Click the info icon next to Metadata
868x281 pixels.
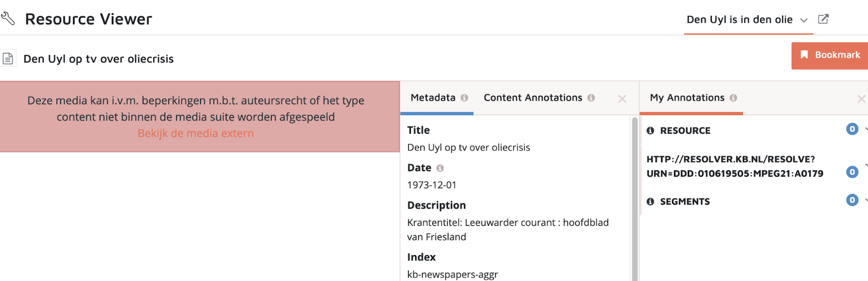pos(464,98)
